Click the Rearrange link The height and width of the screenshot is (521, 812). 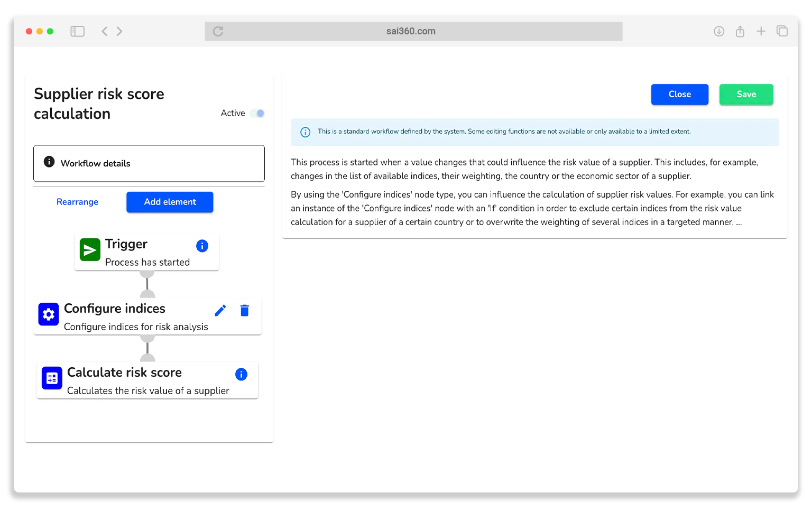(x=77, y=202)
